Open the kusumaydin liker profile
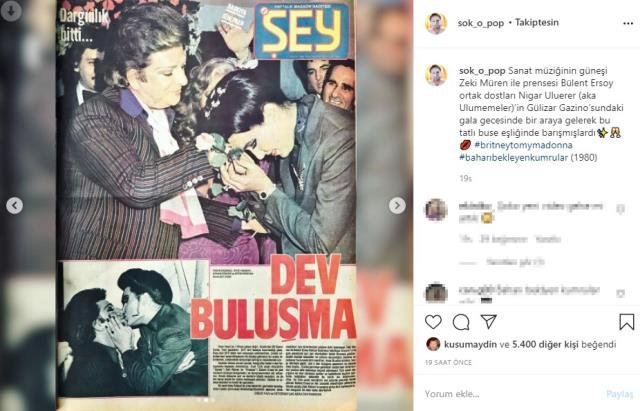Screen dimensions: 640x411 [470, 344]
